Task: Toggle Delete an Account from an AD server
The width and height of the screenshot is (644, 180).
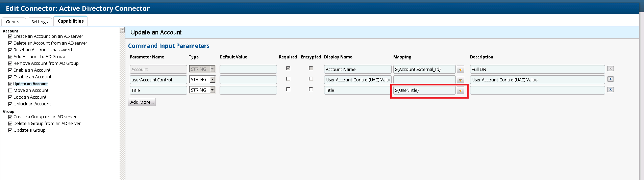Action: pos(10,43)
